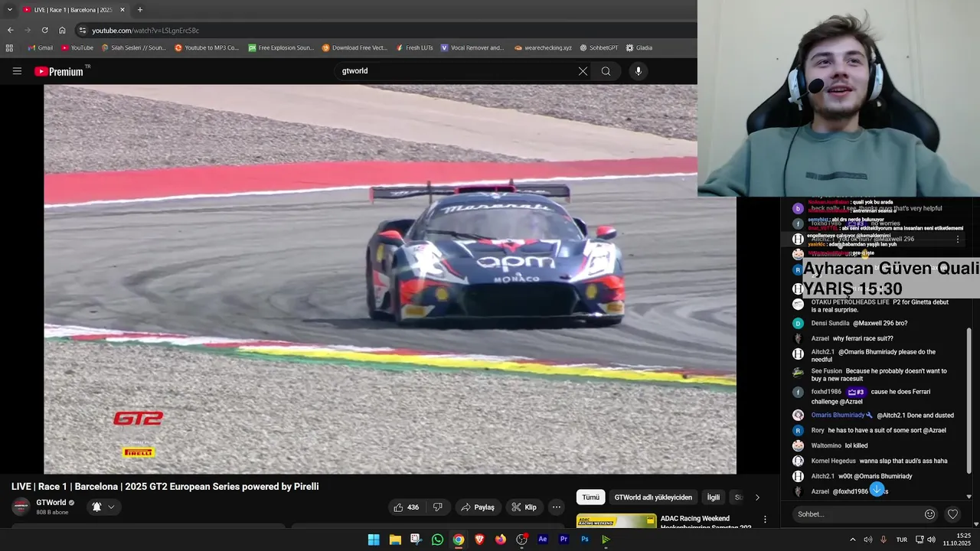
Task: Start voice search with microphone
Action: click(x=639, y=71)
